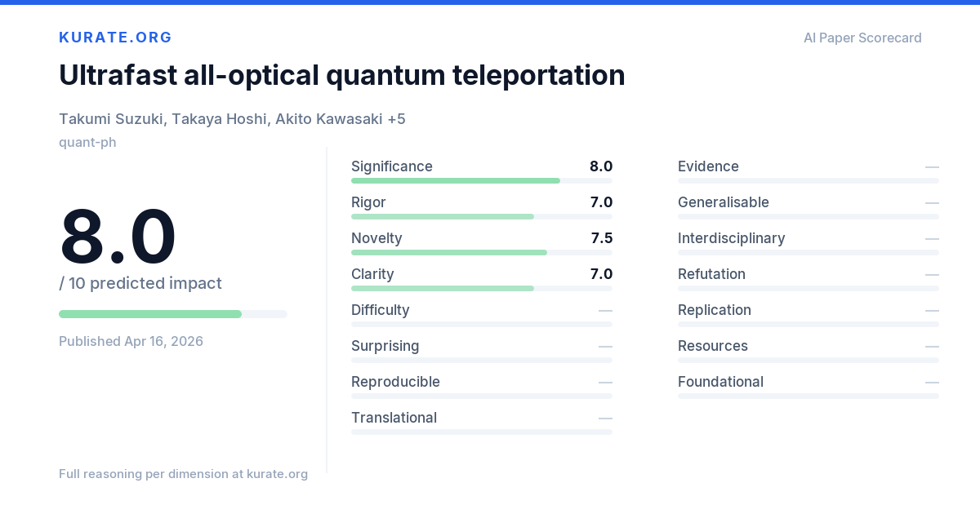The image size is (980, 514).
Task: Click the Replication empty score bar
Action: tap(808, 324)
